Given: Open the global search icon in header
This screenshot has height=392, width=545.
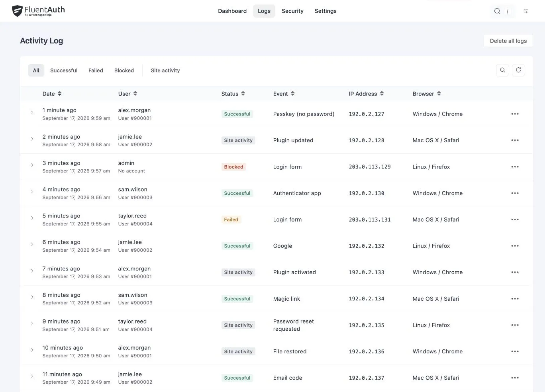Looking at the screenshot, I should point(497,11).
